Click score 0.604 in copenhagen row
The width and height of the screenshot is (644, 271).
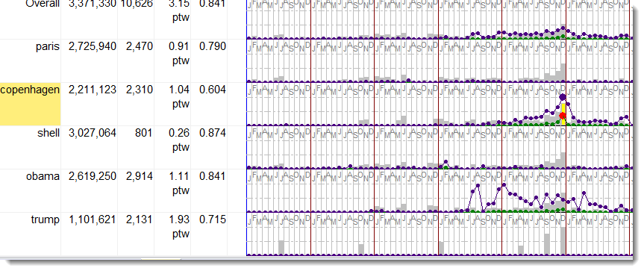[x=213, y=90]
